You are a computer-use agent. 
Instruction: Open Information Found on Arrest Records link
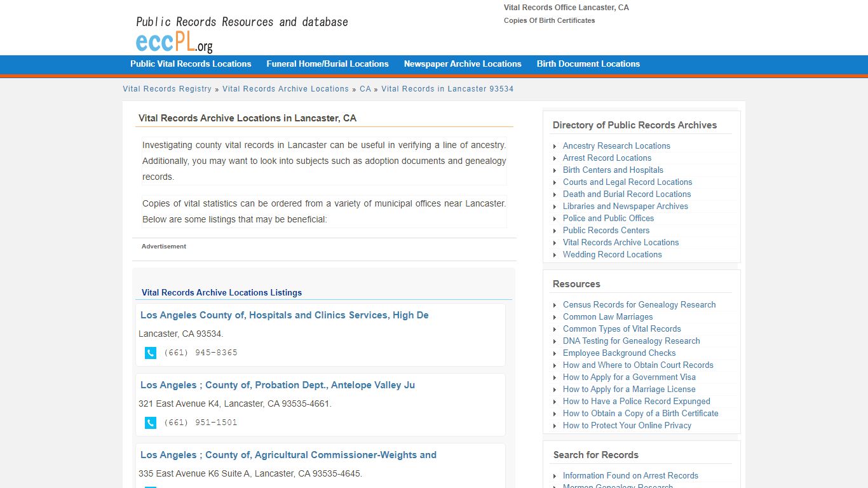630,475
